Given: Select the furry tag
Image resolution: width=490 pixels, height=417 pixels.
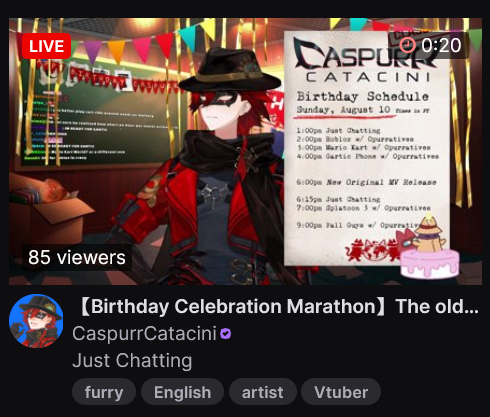Looking at the screenshot, I should click(x=104, y=392).
